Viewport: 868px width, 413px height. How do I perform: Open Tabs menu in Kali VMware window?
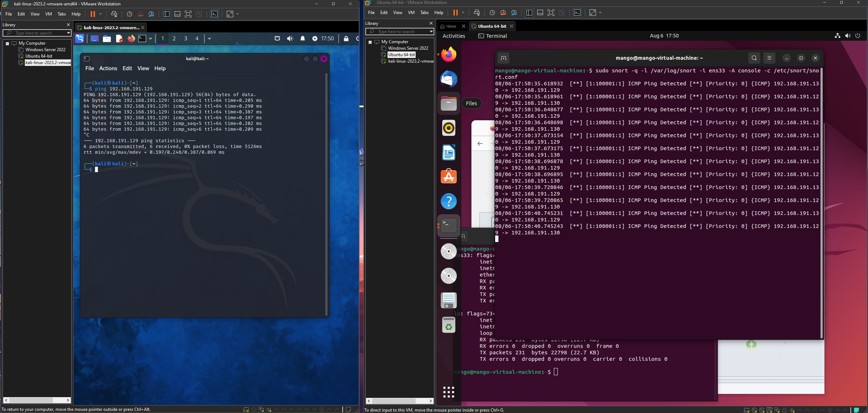point(62,14)
